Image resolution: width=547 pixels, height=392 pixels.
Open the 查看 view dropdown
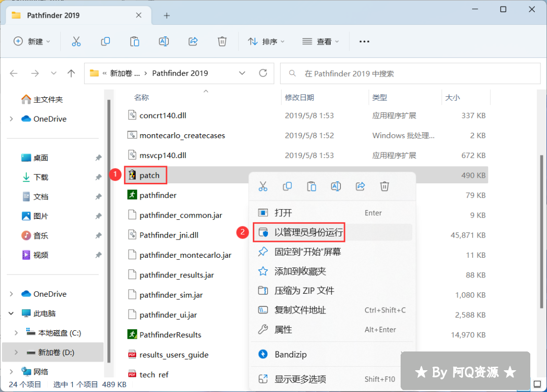(321, 42)
